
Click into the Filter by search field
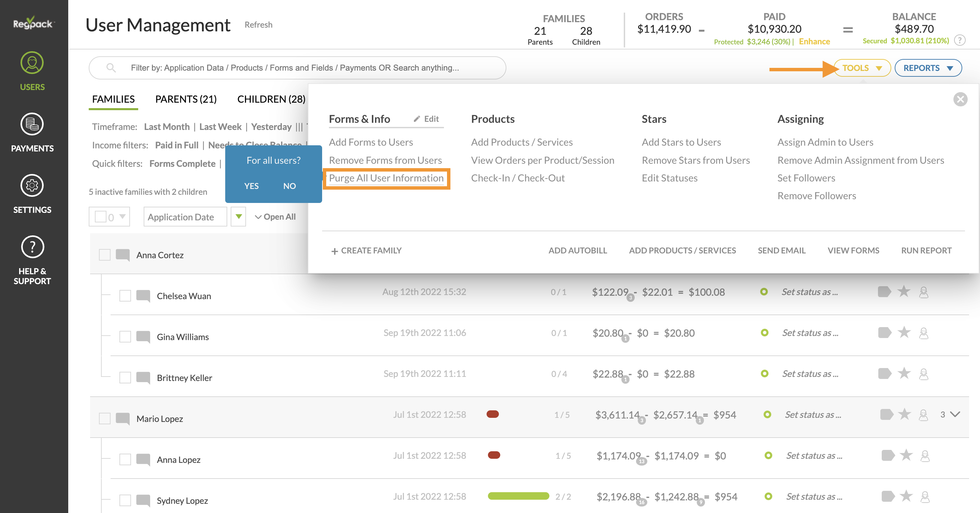tap(297, 68)
